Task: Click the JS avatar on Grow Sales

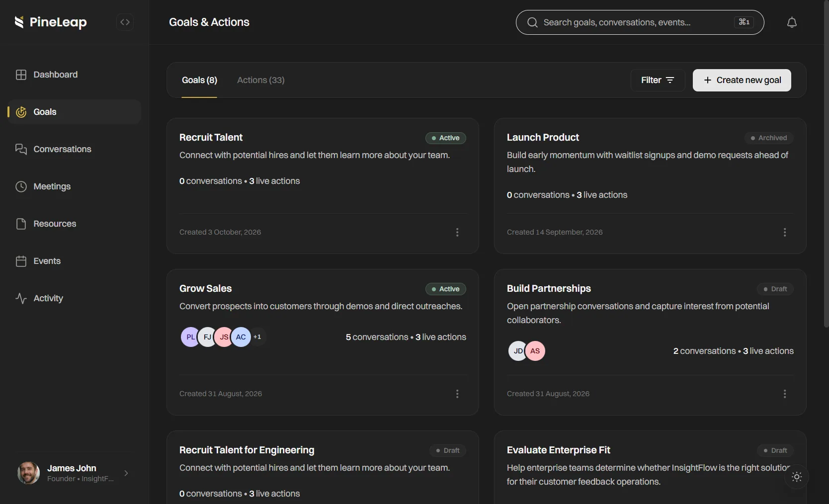Action: click(x=224, y=337)
